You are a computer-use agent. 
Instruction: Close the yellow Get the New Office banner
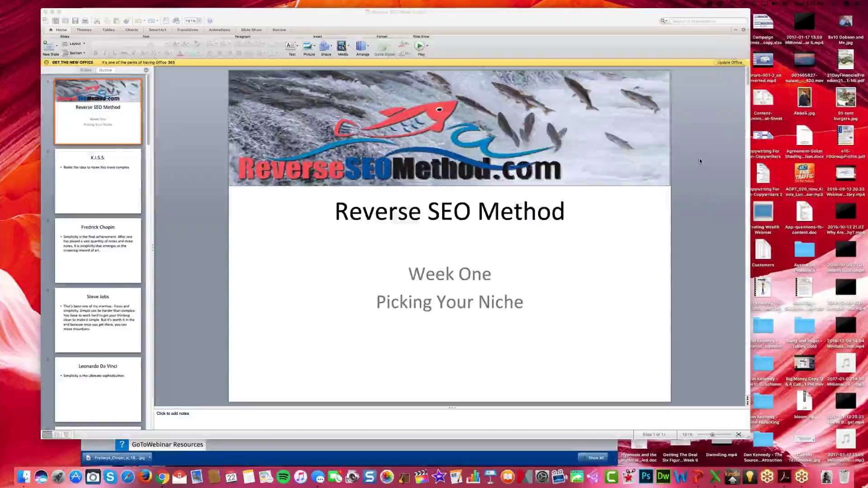click(x=46, y=62)
